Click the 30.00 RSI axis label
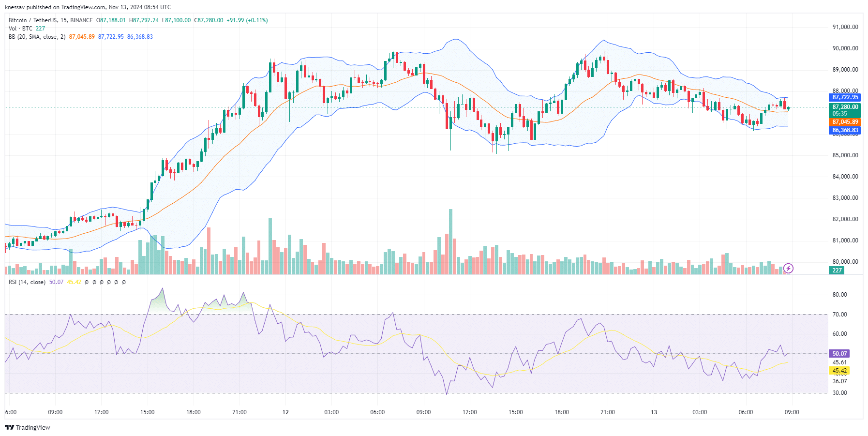 839,393
